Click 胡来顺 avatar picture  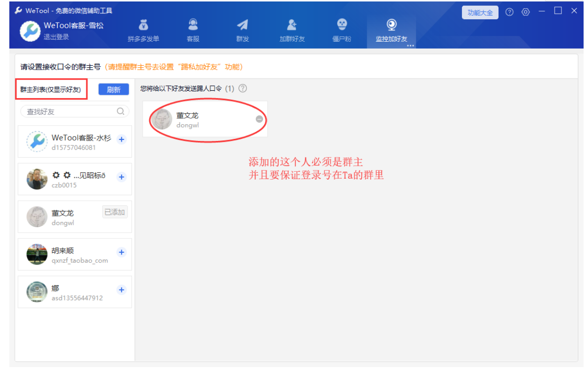[x=37, y=254]
